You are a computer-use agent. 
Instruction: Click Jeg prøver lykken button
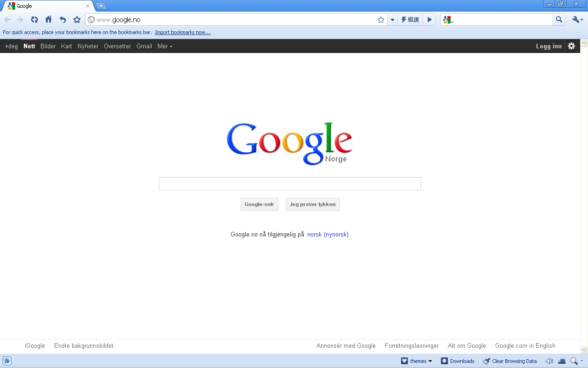313,204
